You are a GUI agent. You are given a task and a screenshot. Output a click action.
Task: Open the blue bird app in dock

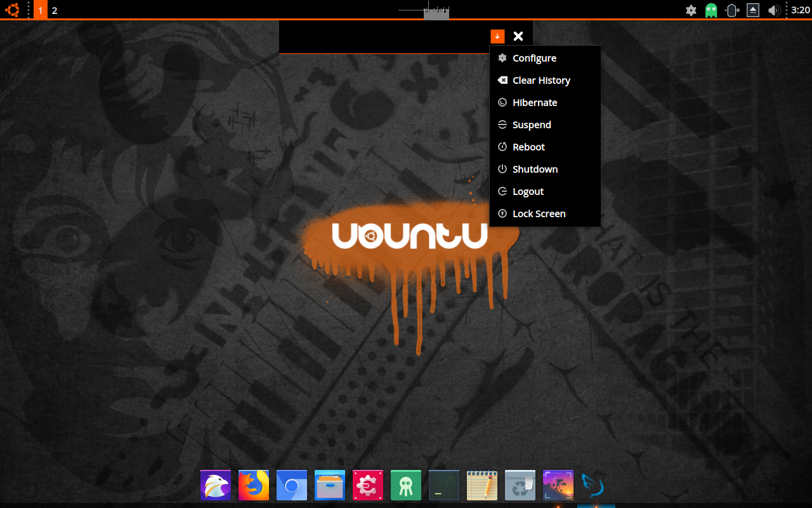[594, 485]
